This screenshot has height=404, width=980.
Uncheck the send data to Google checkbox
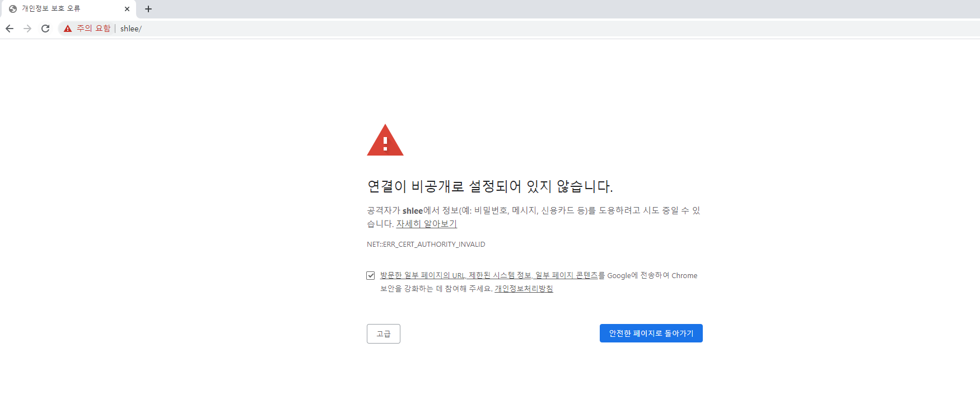371,275
